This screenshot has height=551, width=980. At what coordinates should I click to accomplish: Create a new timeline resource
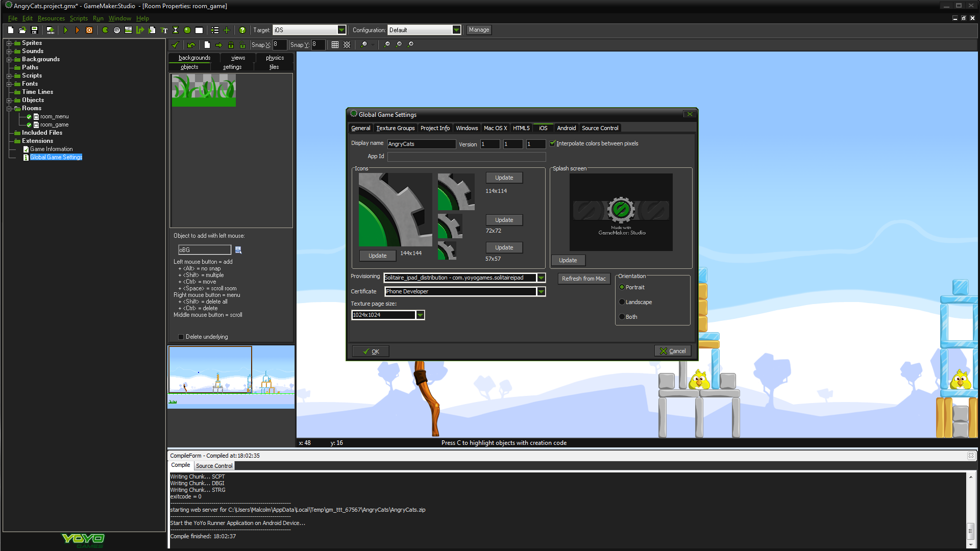coord(175,30)
